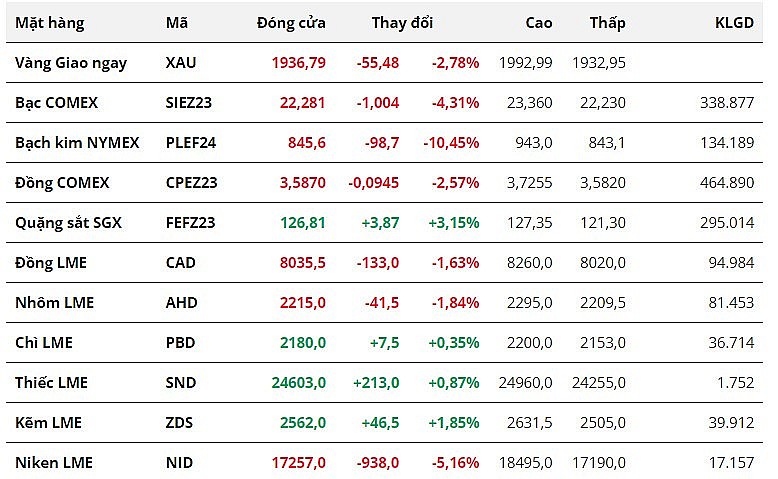Select the SIEZ23 contract code

click(189, 103)
